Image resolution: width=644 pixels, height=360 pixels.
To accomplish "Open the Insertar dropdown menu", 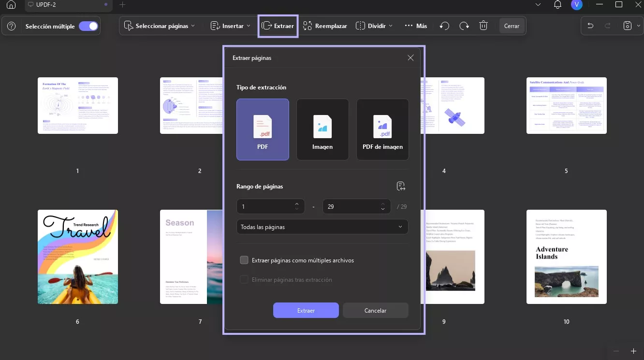I will click(x=231, y=26).
